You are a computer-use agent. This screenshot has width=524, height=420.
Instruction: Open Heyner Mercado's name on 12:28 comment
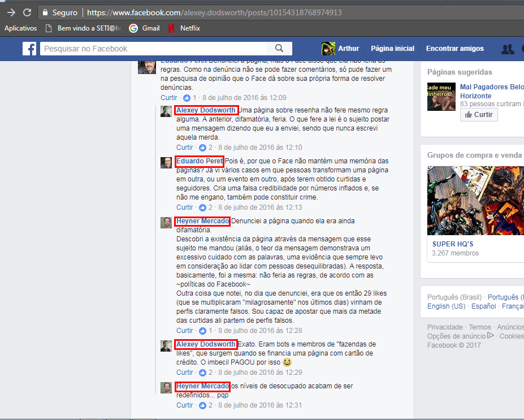click(202, 221)
